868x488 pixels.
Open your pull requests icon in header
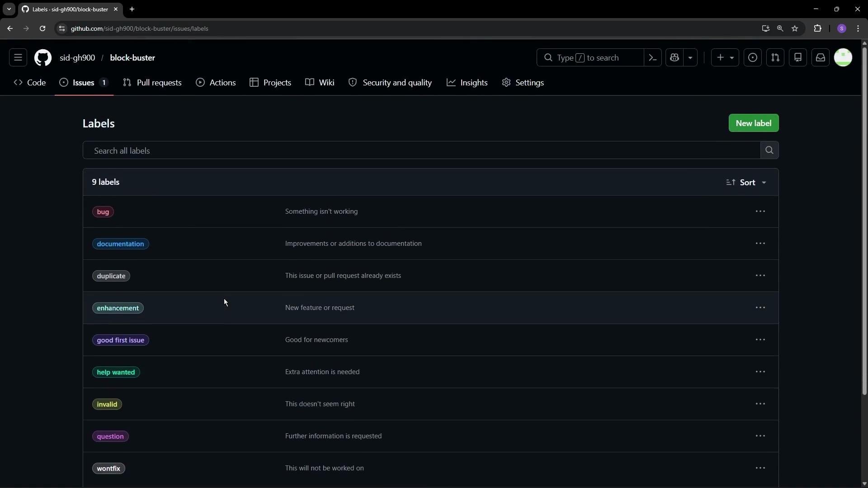pyautogui.click(x=775, y=58)
